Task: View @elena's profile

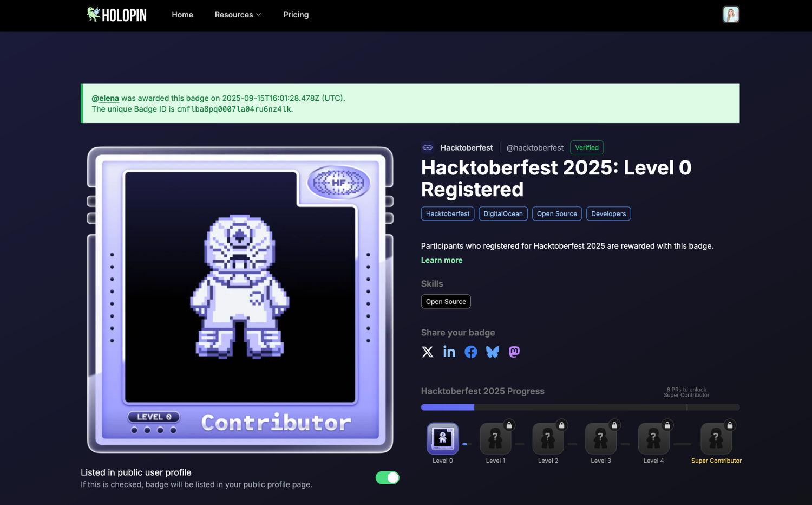Action: click(106, 98)
